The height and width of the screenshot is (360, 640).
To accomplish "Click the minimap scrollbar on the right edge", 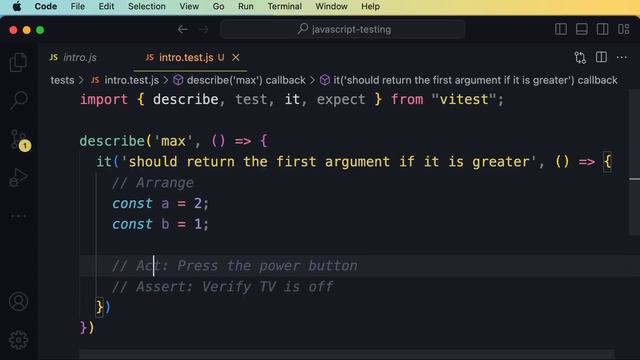I will point(634,162).
